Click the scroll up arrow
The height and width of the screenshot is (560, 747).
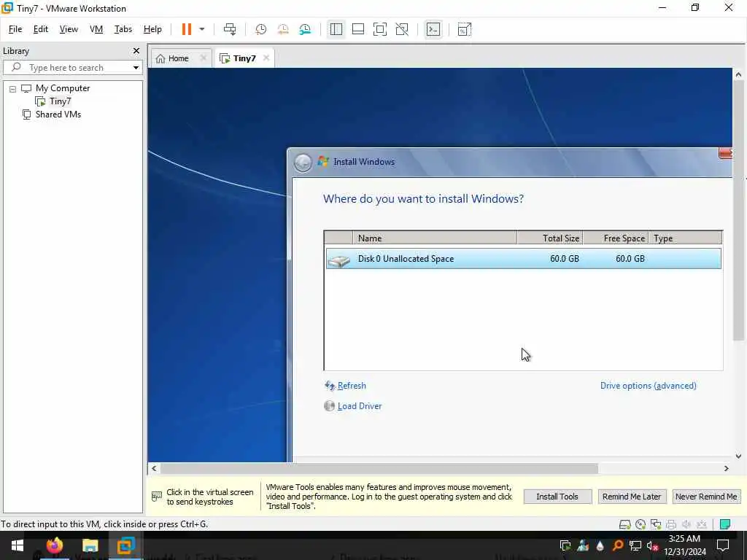pyautogui.click(x=738, y=74)
